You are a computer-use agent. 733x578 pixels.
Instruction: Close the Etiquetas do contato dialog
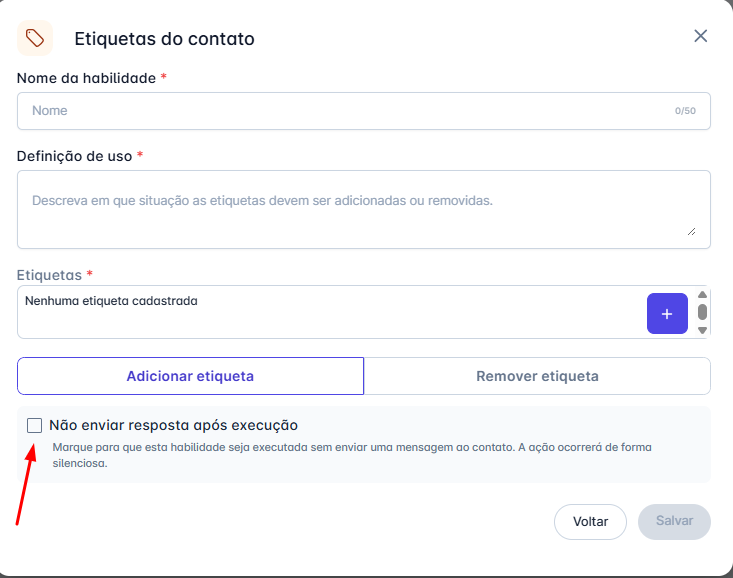700,36
